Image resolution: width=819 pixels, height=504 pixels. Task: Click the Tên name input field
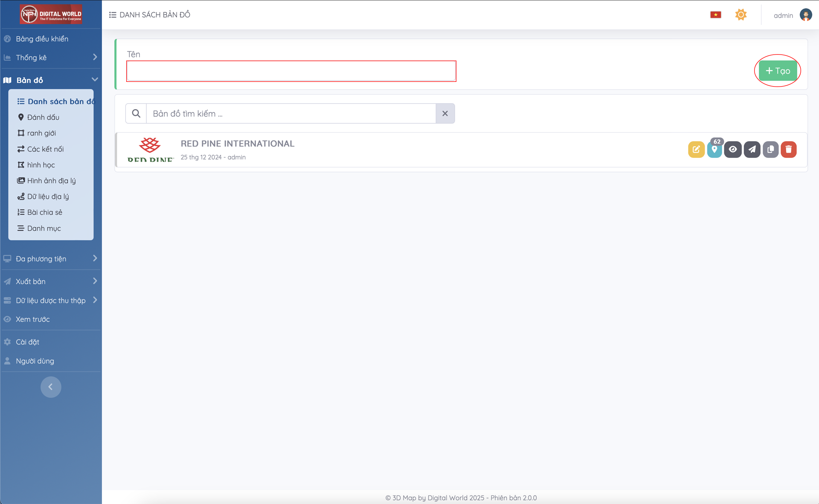point(291,71)
